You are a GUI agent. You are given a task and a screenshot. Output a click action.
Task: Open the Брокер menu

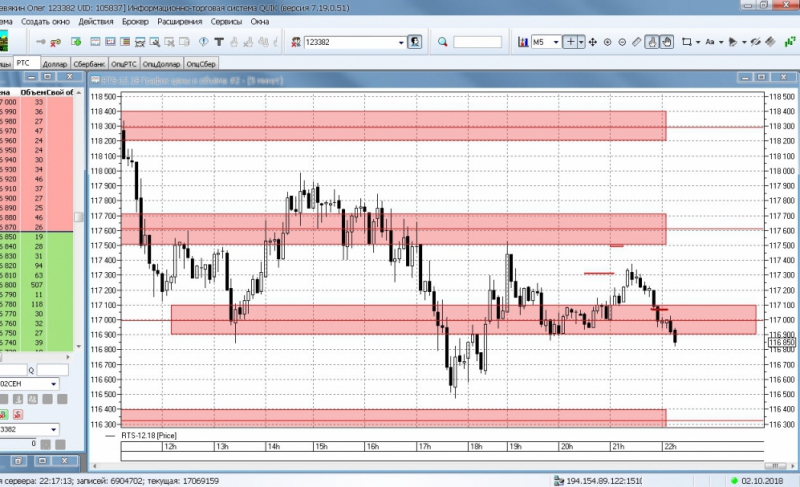[135, 21]
